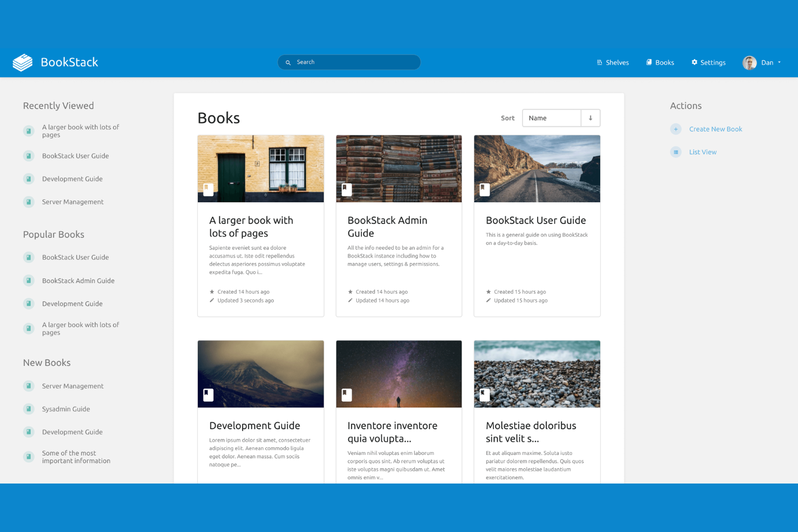Open the BookStack Admin Guide card title
Viewport: 798px width, 532px height.
pyautogui.click(x=387, y=227)
